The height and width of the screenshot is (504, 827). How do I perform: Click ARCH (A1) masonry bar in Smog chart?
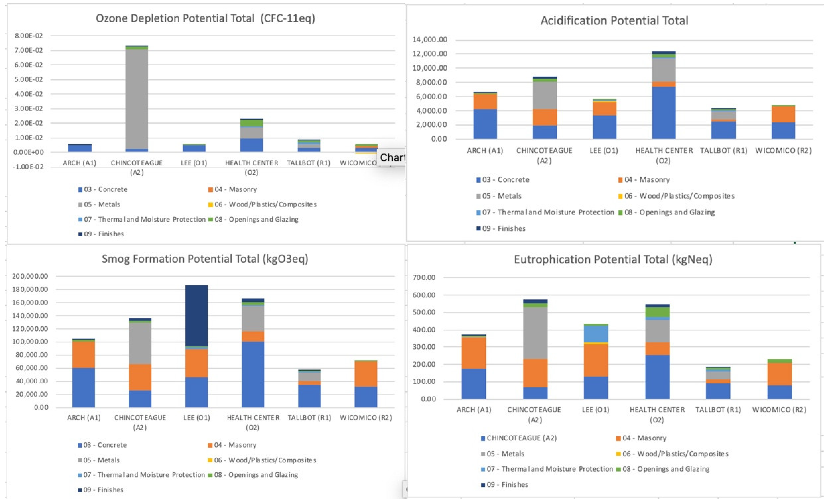tap(84, 355)
